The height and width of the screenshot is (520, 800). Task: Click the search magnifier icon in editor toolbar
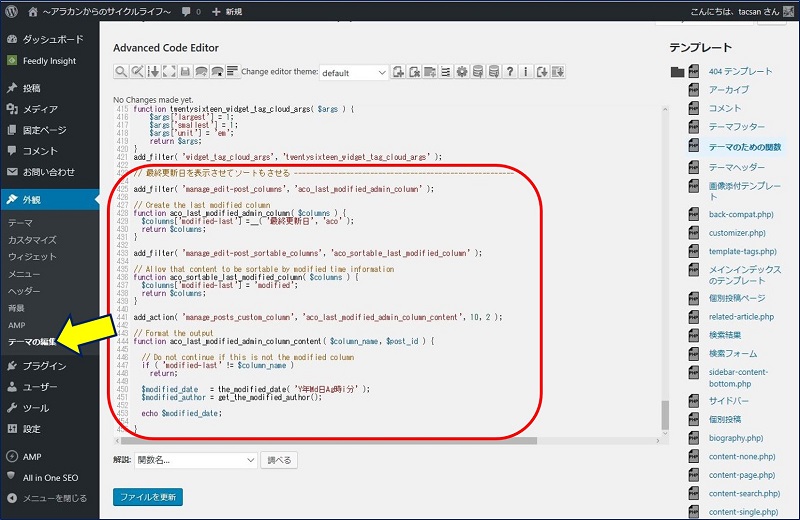coord(121,72)
